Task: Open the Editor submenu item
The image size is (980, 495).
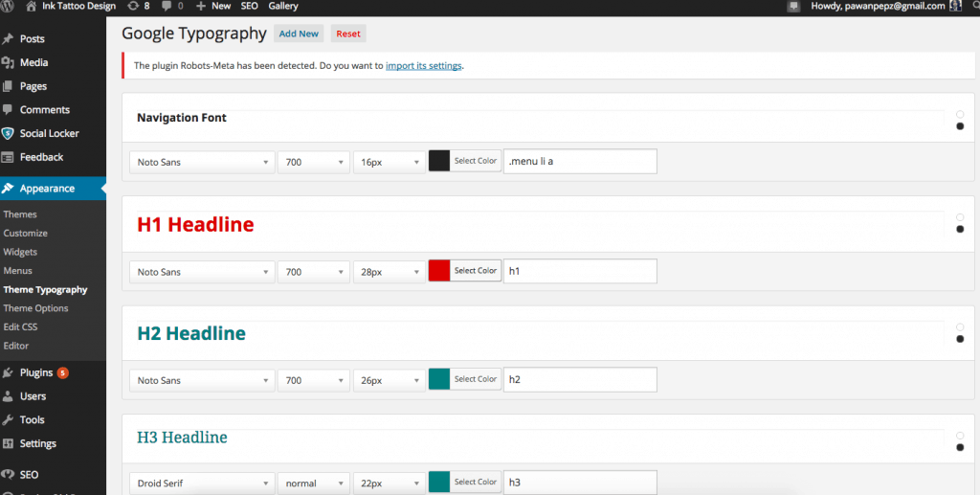Action: pos(16,346)
